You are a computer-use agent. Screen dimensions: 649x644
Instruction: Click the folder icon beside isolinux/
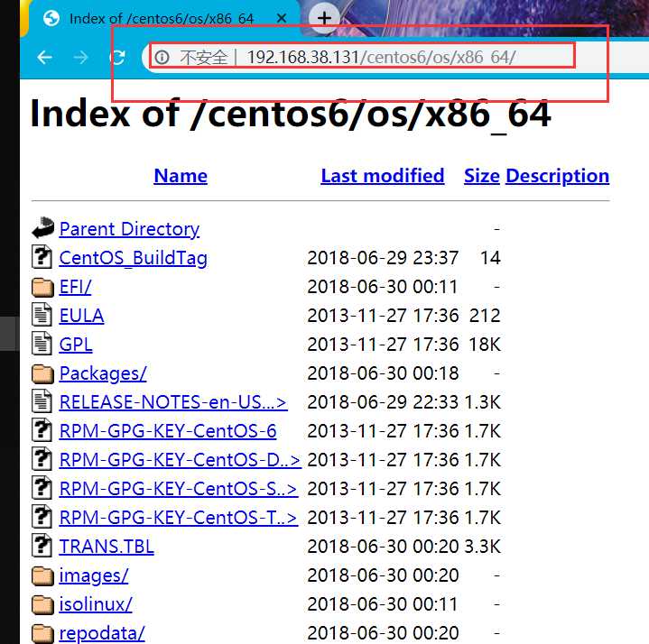[x=42, y=605]
